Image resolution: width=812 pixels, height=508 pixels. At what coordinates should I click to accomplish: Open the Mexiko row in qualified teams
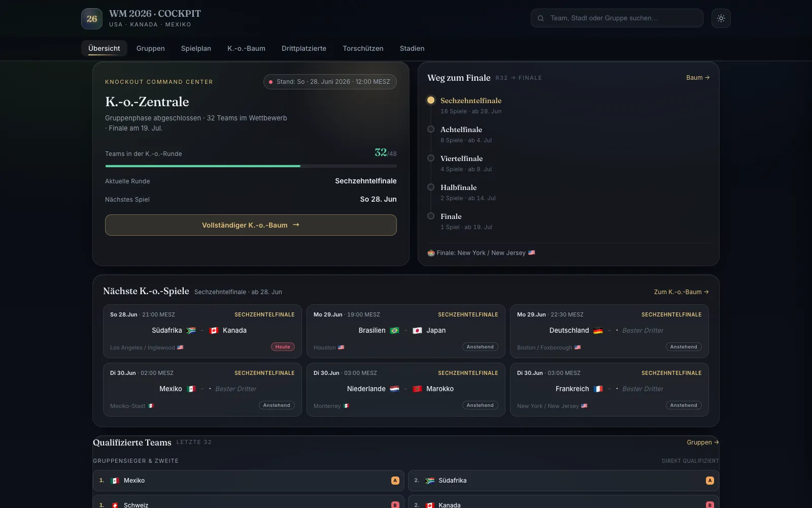249,481
